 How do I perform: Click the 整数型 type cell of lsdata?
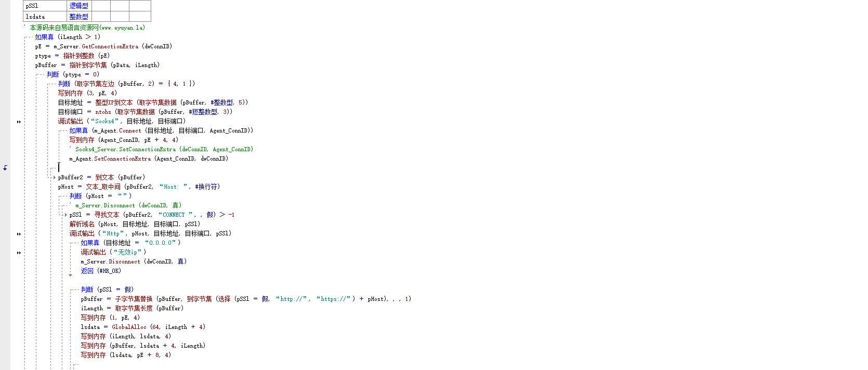point(79,17)
